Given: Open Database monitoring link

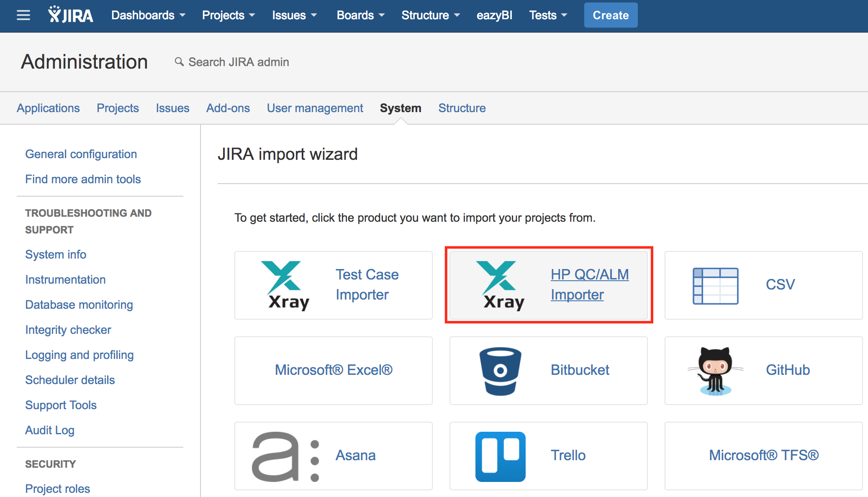Looking at the screenshot, I should [x=79, y=305].
